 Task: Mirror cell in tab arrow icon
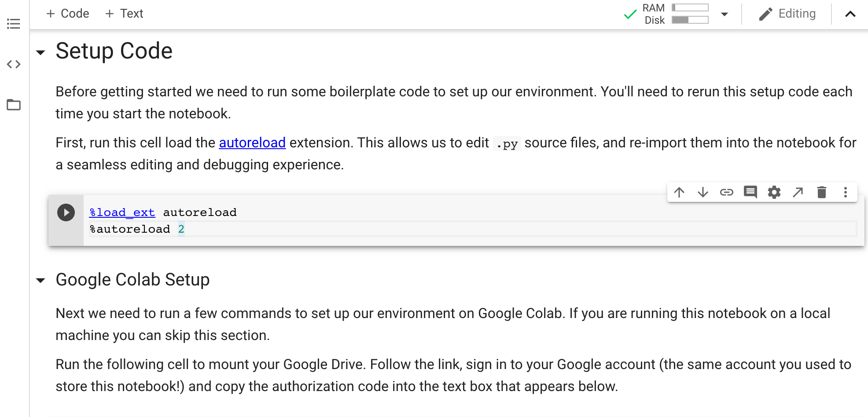pyautogui.click(x=798, y=192)
